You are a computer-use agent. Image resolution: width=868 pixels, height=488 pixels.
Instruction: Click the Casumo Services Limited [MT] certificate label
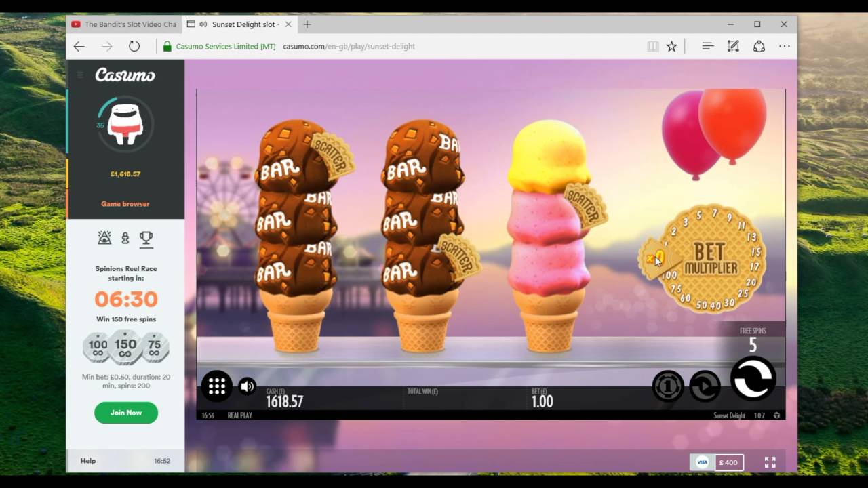[x=225, y=46]
